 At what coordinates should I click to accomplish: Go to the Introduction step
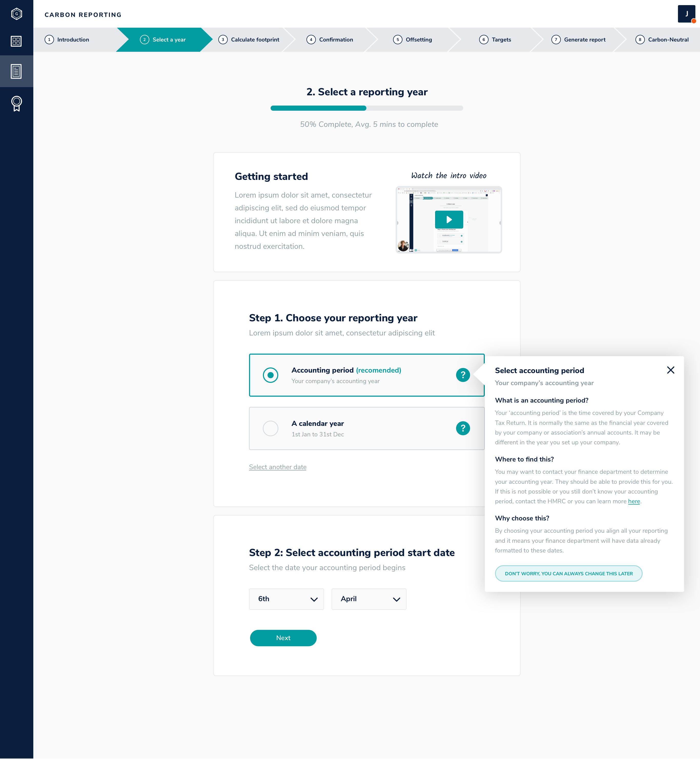(67, 40)
